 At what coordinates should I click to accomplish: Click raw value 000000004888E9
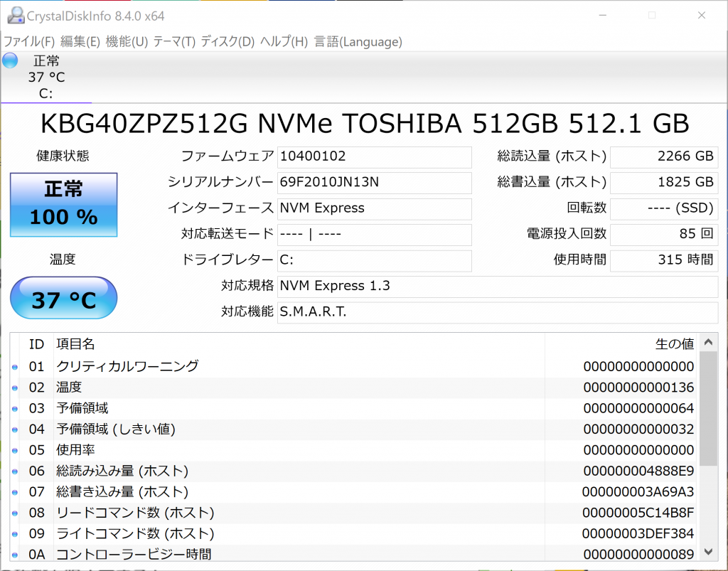tap(638, 471)
